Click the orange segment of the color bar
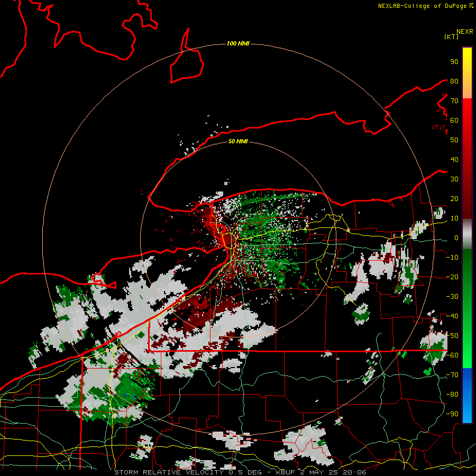This screenshot has width=476, height=476. point(467,91)
